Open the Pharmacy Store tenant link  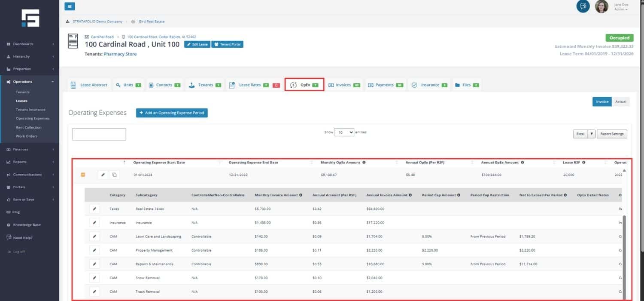pos(120,54)
